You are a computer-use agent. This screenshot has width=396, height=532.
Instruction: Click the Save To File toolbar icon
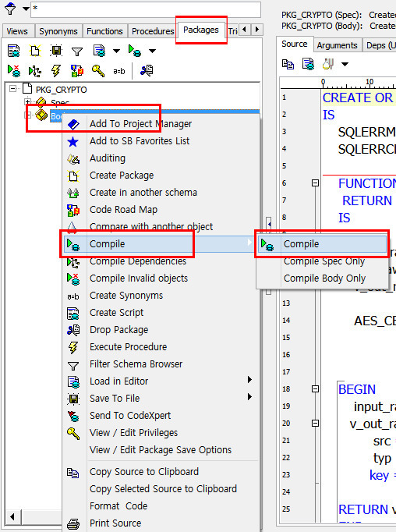(56, 51)
